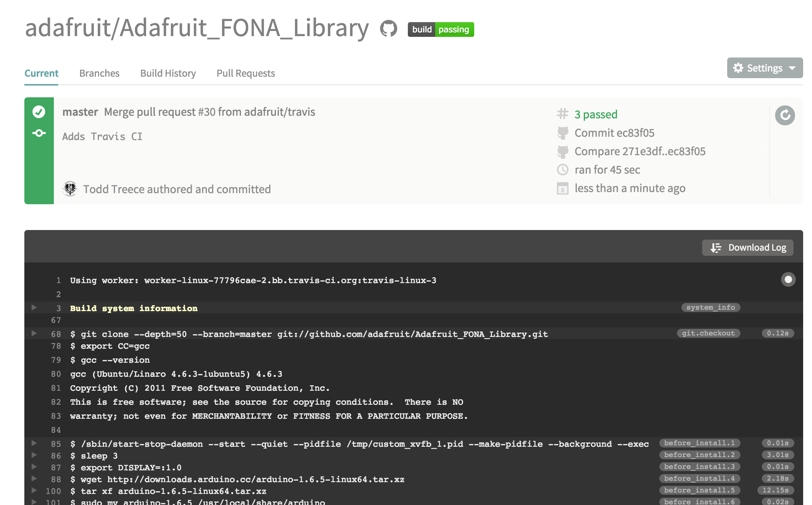Open the Pull Requests tab
Image resolution: width=812 pixels, height=505 pixels.
(x=246, y=73)
